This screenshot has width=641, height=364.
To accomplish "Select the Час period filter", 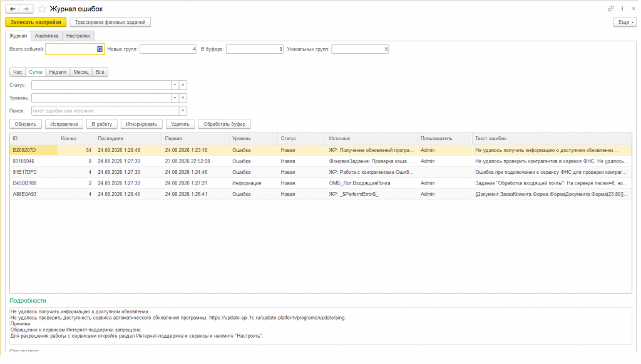I will 18,73.
